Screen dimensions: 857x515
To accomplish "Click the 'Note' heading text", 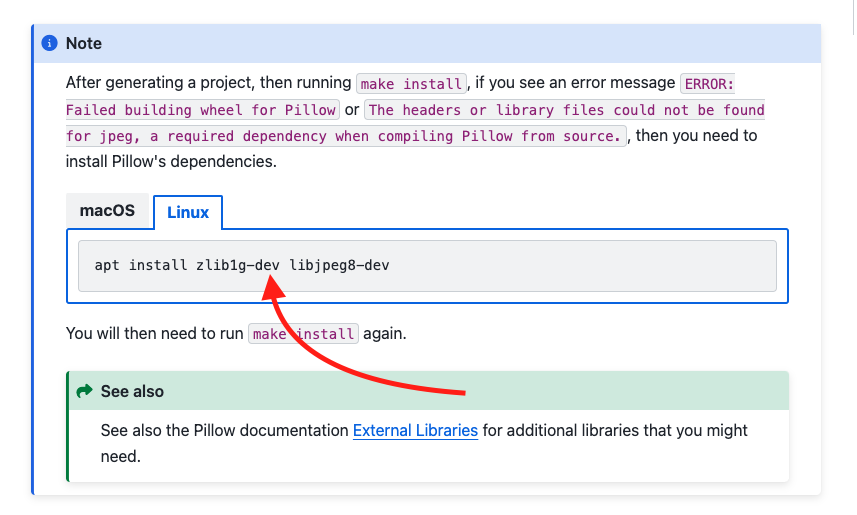I will [84, 43].
